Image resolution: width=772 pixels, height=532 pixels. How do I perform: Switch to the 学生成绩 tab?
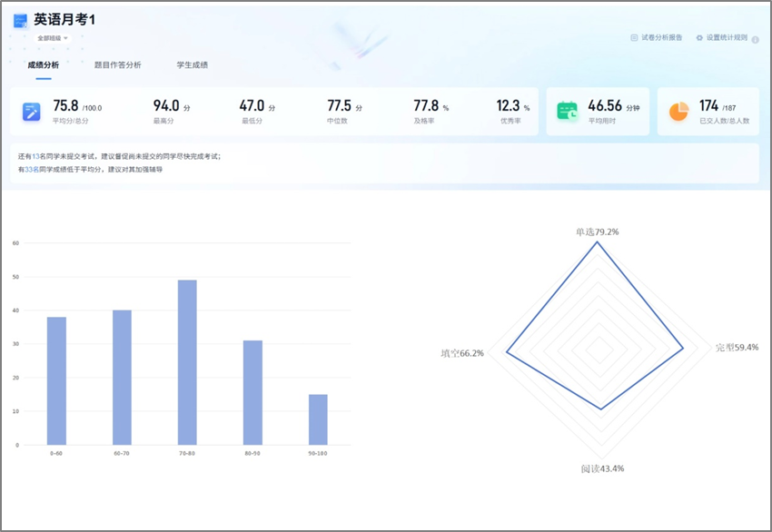[x=192, y=65]
